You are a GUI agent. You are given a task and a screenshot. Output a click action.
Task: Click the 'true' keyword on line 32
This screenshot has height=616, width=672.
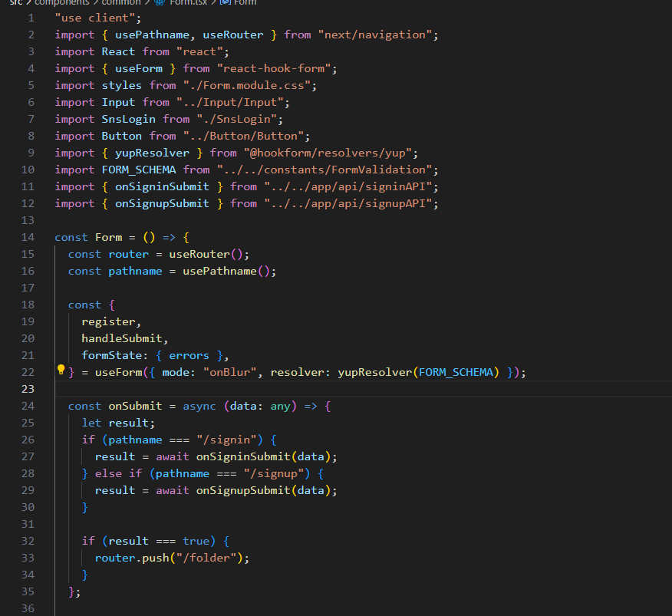(196, 541)
